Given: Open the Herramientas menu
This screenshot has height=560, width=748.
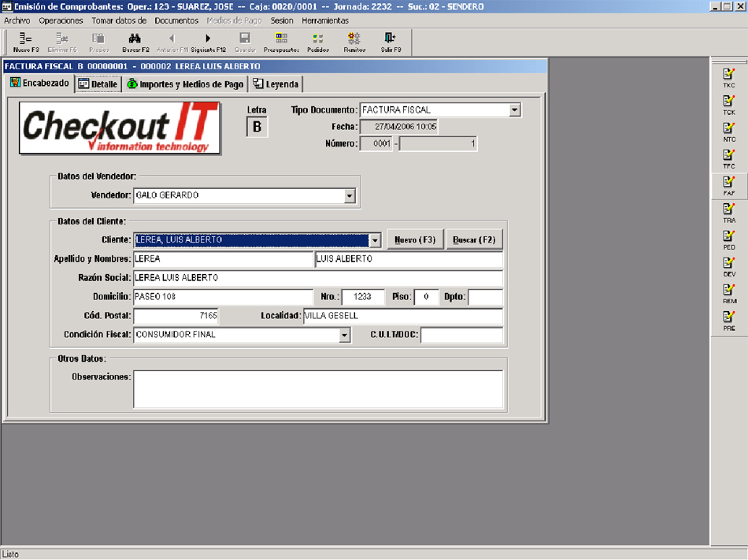Looking at the screenshot, I should [x=324, y=20].
